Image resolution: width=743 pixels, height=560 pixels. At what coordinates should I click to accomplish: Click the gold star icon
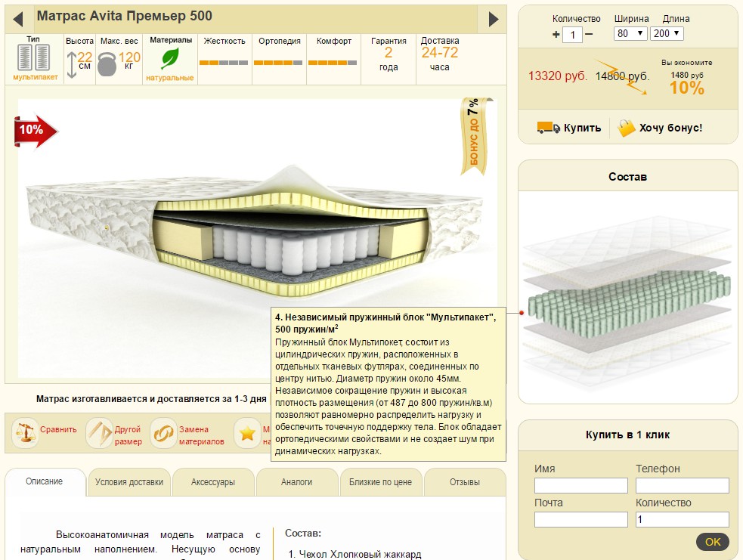[247, 433]
